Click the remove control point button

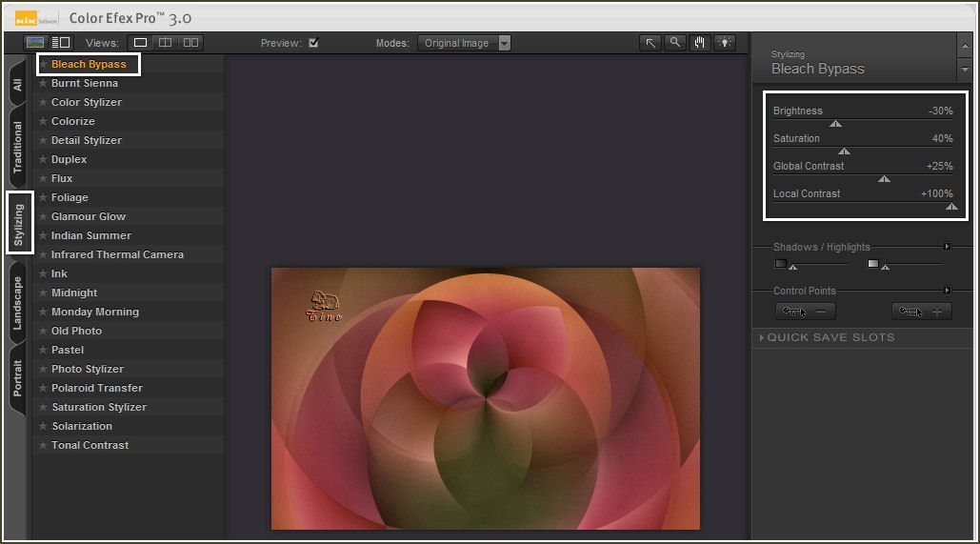805,312
